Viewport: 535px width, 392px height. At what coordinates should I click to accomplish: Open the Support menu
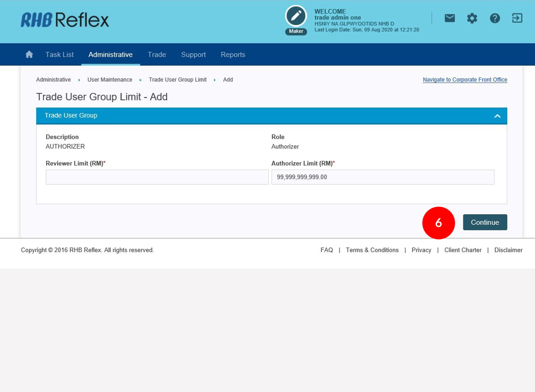tap(193, 55)
